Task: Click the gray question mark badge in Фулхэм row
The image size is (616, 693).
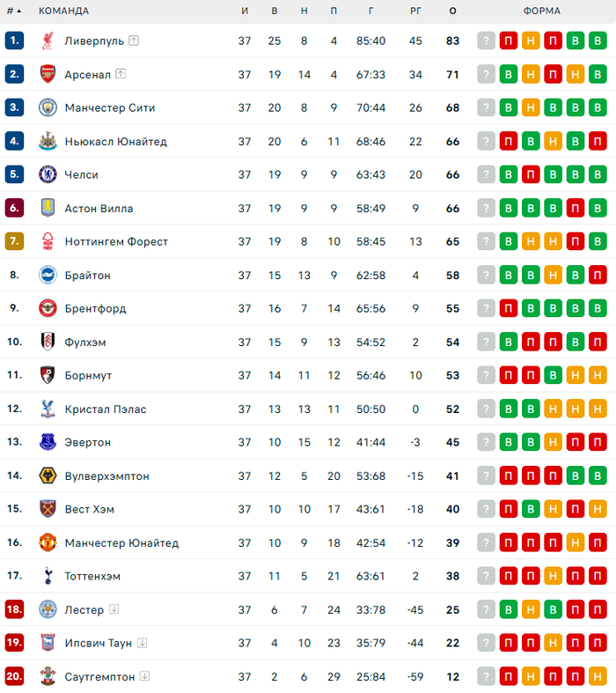Action: pos(487,342)
